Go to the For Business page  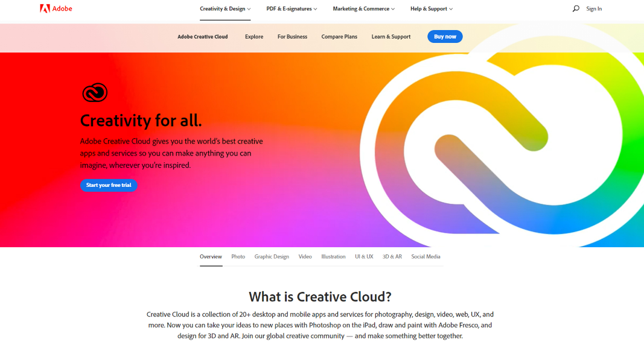pyautogui.click(x=292, y=37)
